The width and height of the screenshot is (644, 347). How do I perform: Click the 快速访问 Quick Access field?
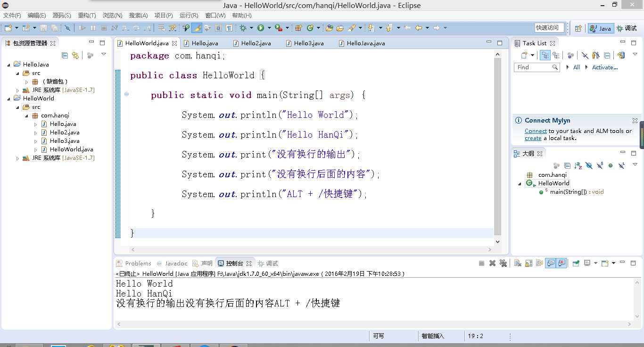click(x=549, y=28)
